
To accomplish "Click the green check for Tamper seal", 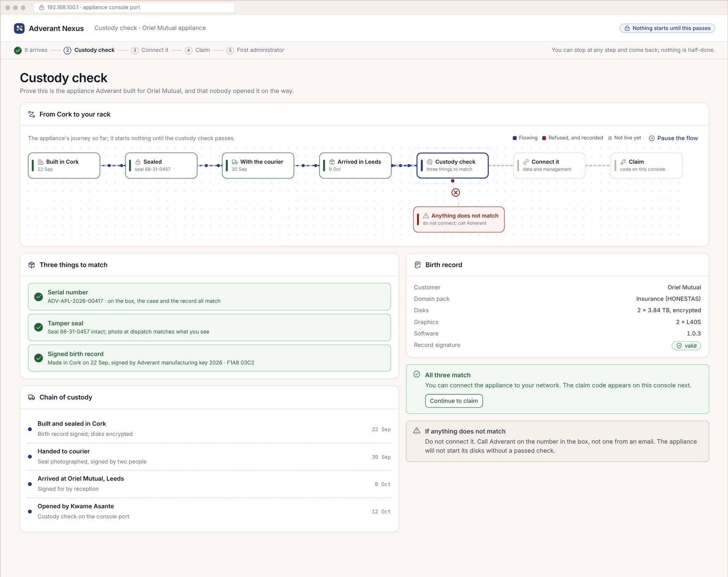I will (39, 327).
